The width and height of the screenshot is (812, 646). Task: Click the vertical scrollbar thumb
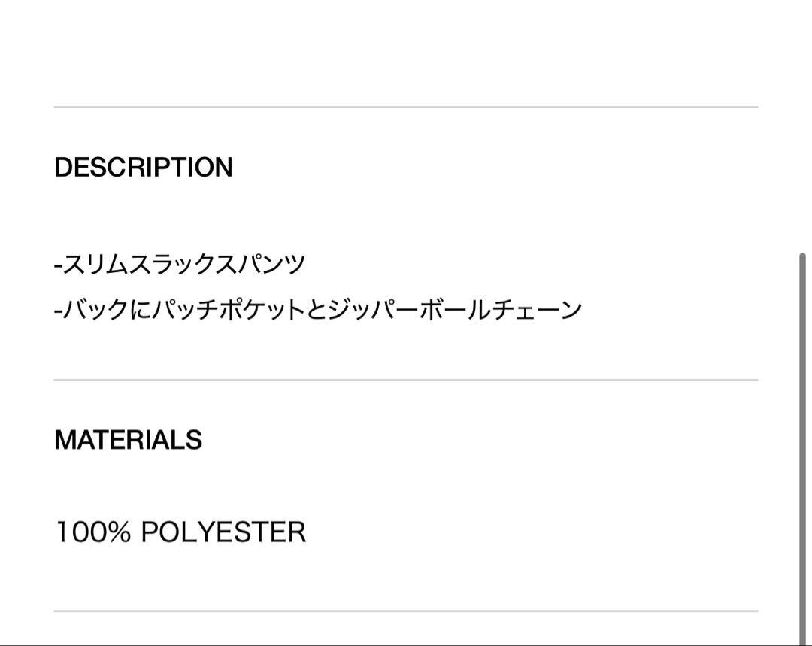click(802, 448)
